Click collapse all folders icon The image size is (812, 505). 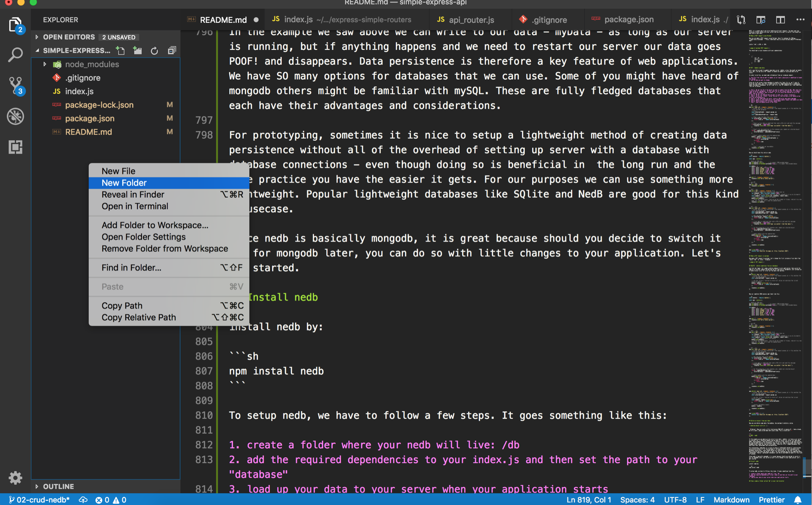pos(171,51)
